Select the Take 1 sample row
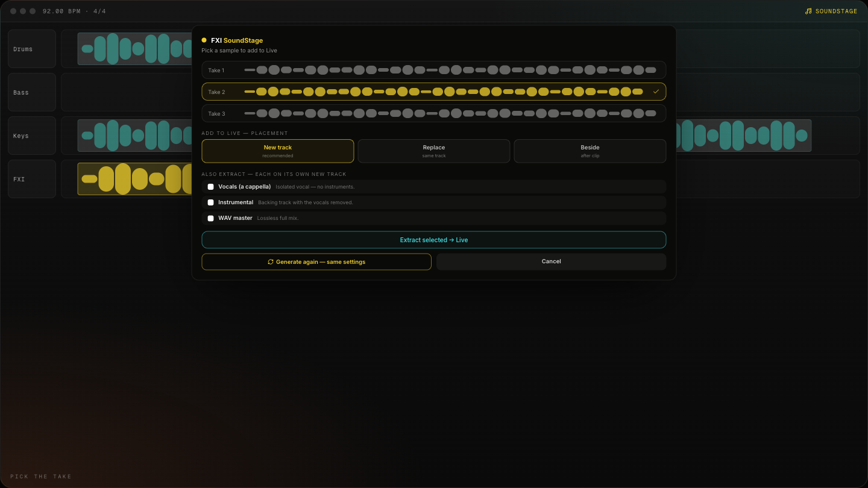Viewport: 868px width, 488px height. (x=433, y=70)
